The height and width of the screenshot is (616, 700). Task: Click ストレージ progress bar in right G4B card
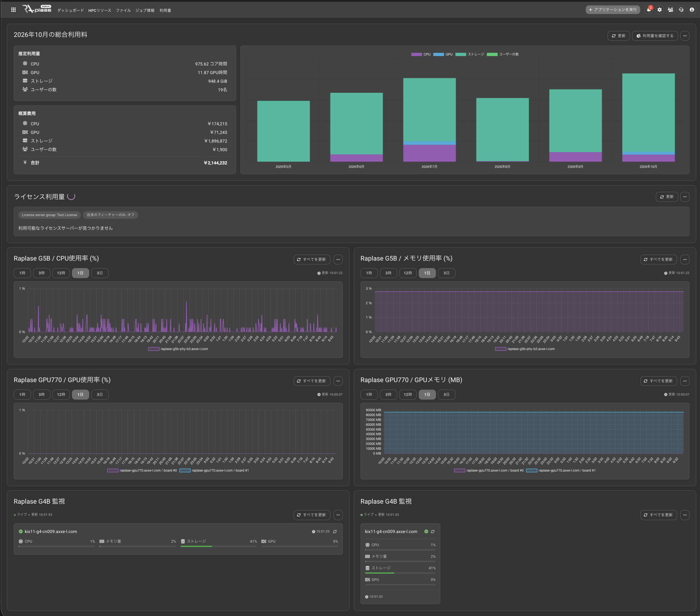point(400,573)
